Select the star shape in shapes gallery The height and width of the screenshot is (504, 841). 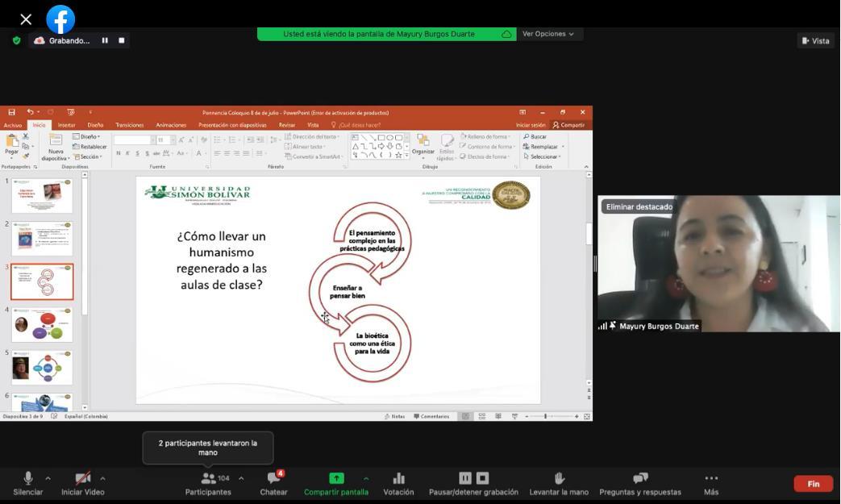coord(398,156)
